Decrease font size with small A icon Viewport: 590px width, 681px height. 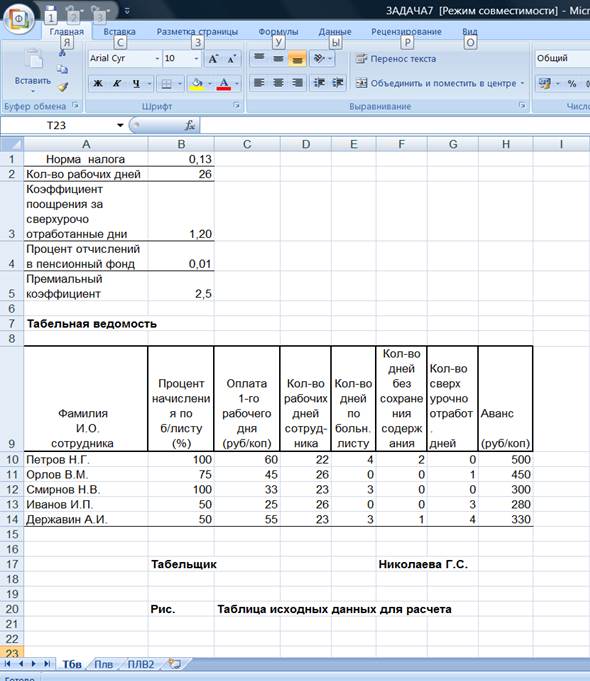click(232, 59)
